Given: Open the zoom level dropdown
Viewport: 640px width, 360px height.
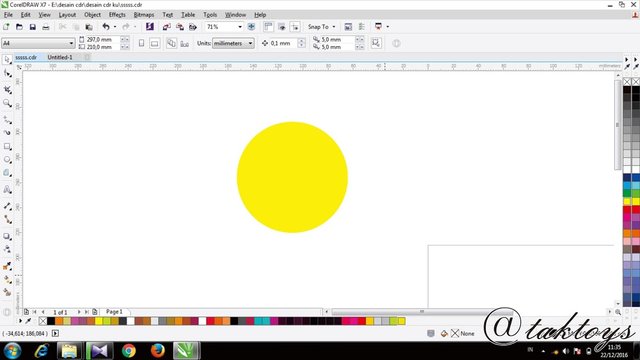Looking at the screenshot, I should click(240, 27).
